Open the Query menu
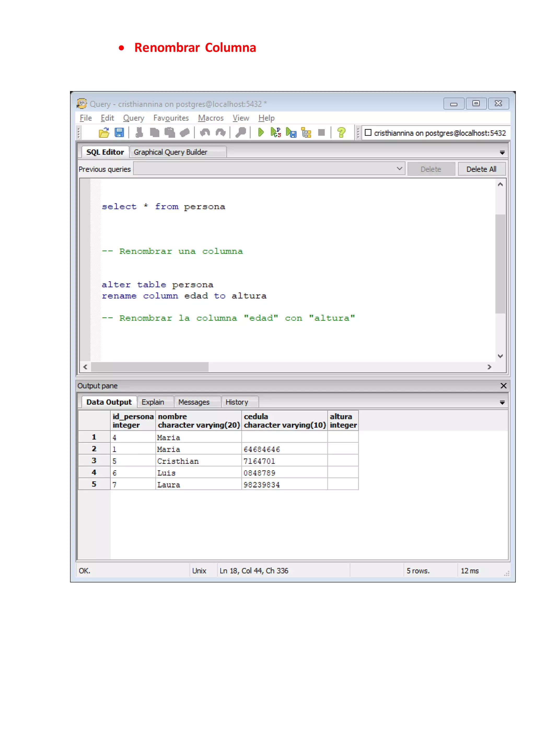The height and width of the screenshot is (756, 535). 134,118
